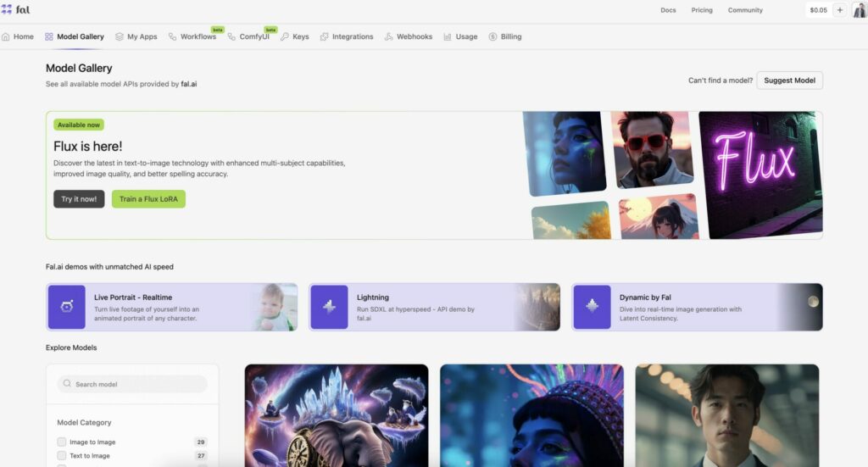Switch to the ComfyUI tab
The width and height of the screenshot is (868, 467).
[248, 36]
